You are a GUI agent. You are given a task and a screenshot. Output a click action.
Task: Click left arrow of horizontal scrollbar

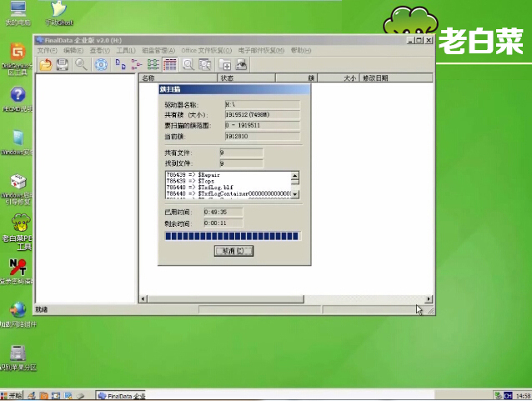click(143, 299)
